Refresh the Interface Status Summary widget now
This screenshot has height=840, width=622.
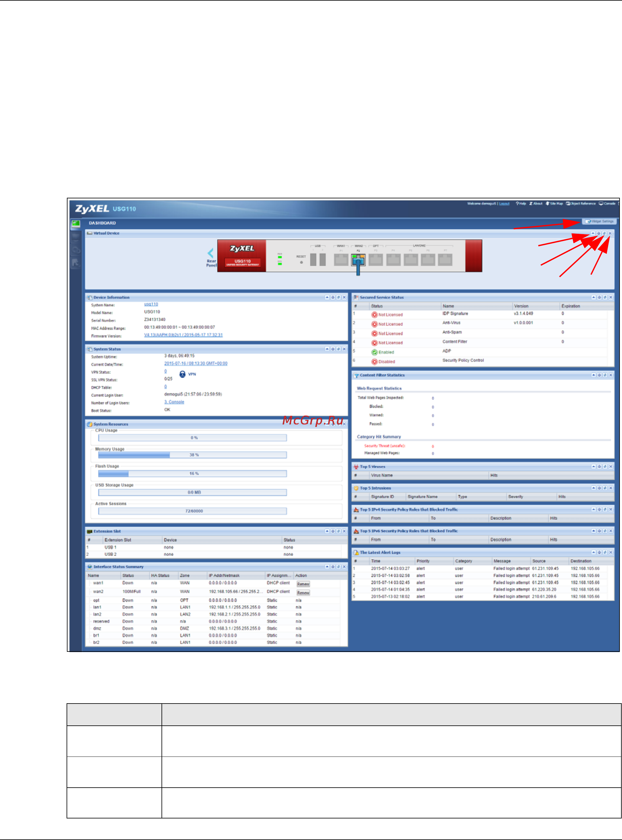(338, 566)
